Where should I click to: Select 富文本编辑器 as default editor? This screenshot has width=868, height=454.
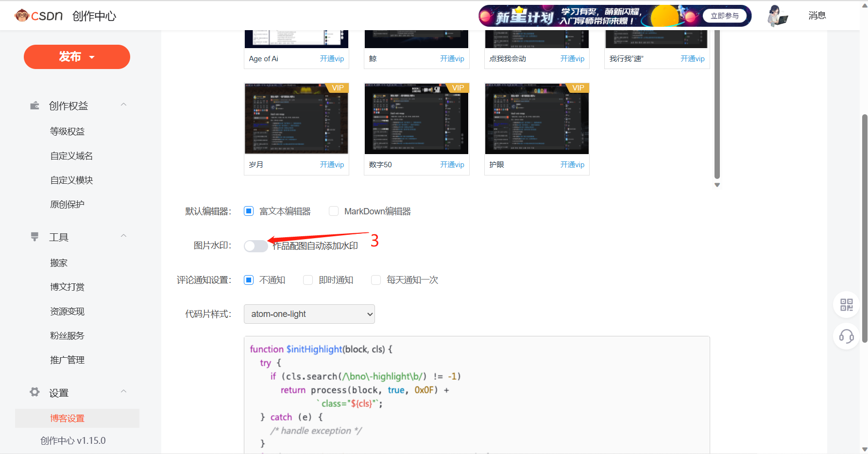[249, 211]
